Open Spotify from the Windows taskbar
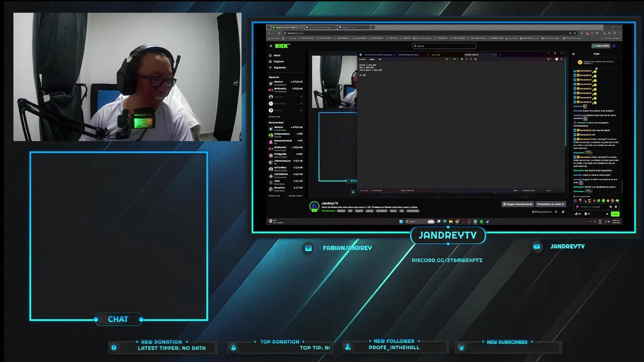Image resolution: width=644 pixels, height=362 pixels. [x=481, y=221]
